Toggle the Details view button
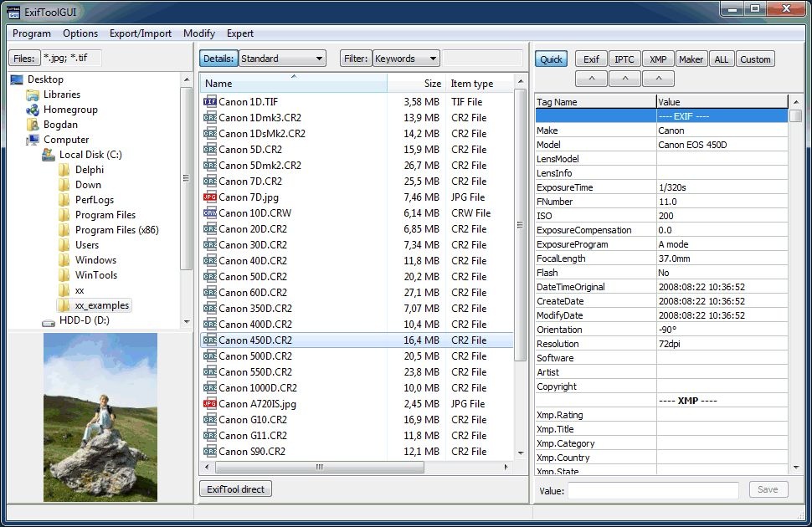 pos(218,59)
